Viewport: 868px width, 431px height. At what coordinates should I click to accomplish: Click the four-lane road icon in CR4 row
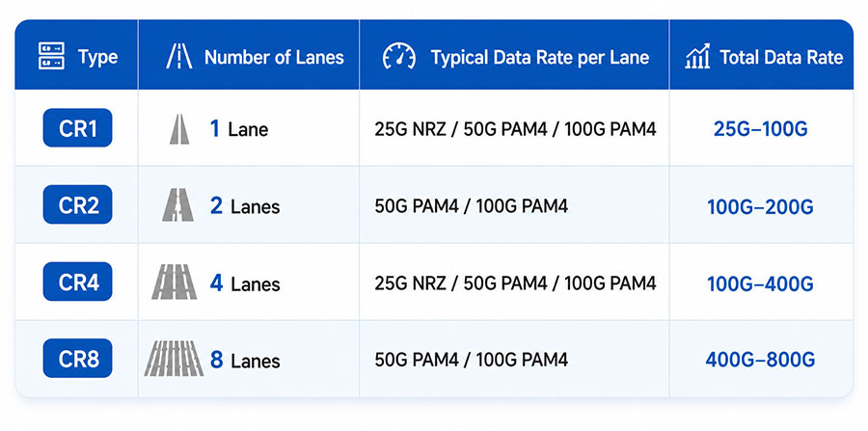(174, 283)
